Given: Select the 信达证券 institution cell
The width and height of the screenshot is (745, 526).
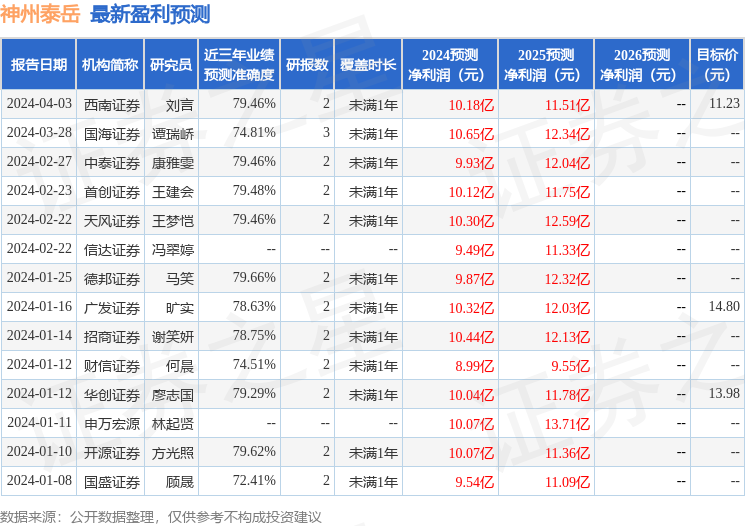Looking at the screenshot, I should pos(112,250).
